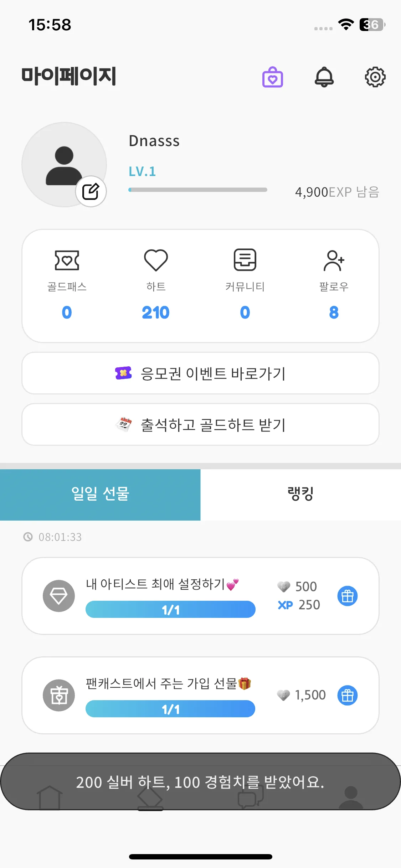The height and width of the screenshot is (868, 401).
Task: Tap 출석하고 골드하트 받기 button
Action: pos(200,424)
